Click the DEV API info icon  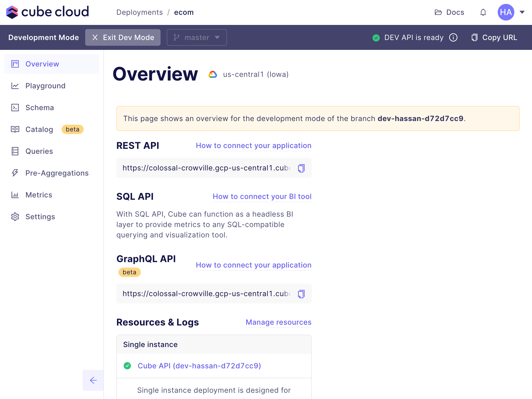click(x=453, y=37)
